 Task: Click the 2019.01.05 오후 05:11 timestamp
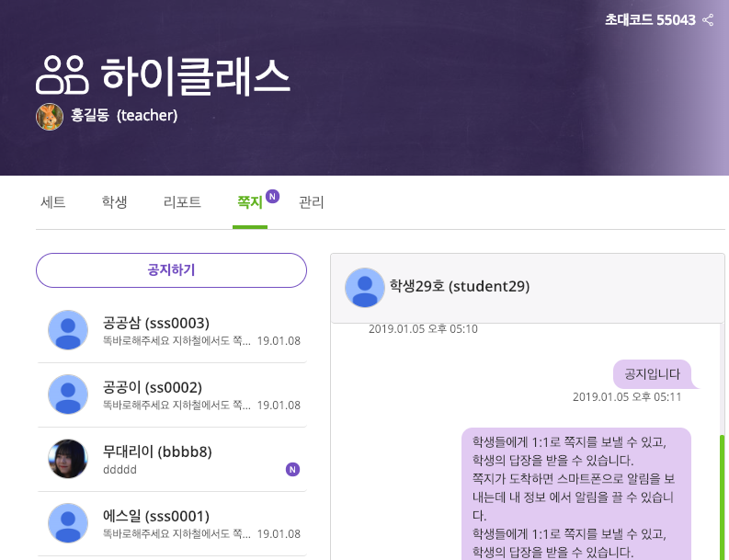[627, 396]
